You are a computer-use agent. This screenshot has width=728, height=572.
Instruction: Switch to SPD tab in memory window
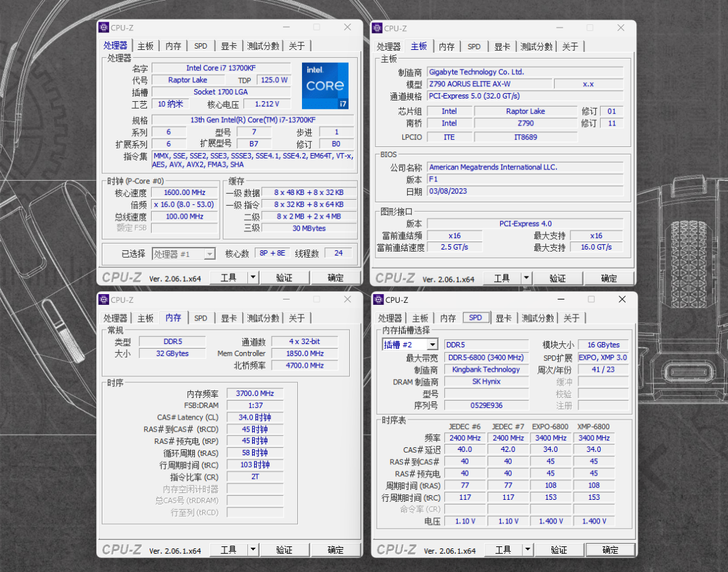(x=201, y=318)
